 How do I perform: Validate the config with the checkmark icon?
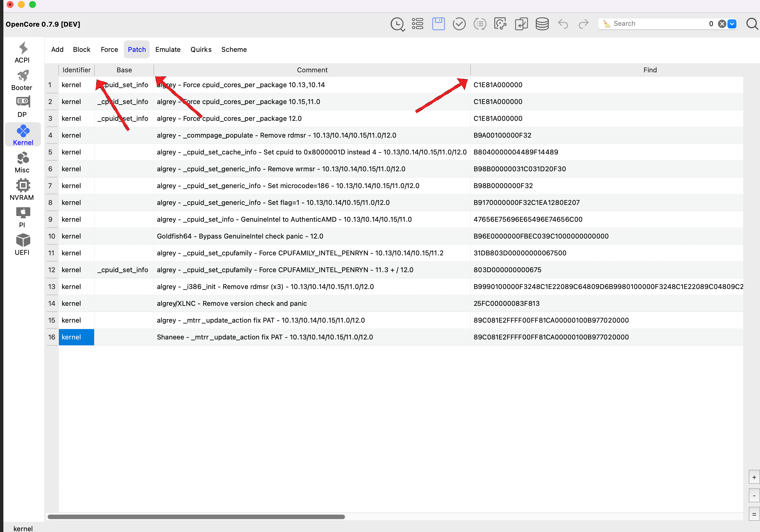point(459,24)
